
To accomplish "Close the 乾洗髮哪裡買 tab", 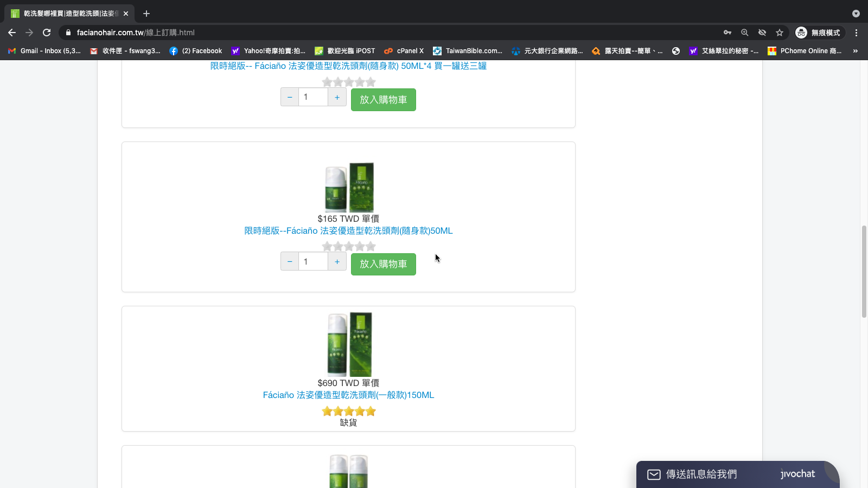I will [126, 14].
